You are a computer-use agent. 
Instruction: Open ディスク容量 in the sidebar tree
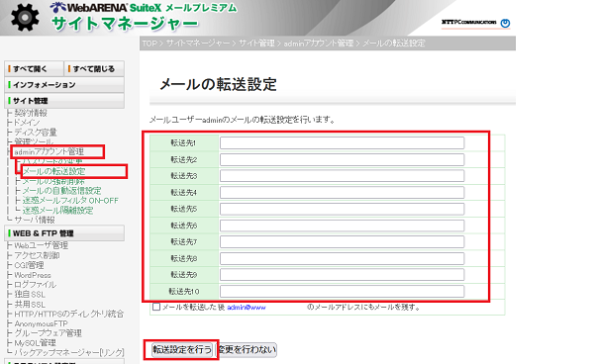36,133
